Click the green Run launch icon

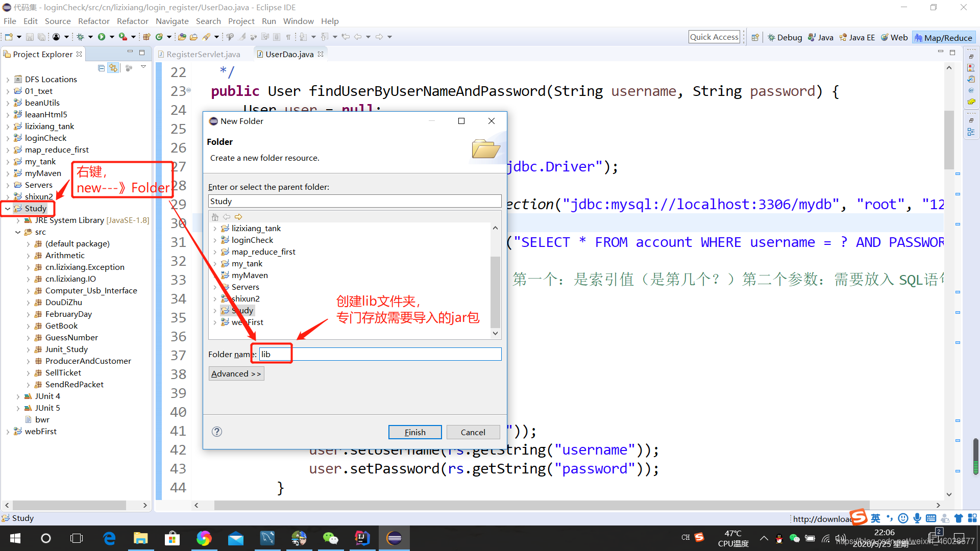click(102, 37)
